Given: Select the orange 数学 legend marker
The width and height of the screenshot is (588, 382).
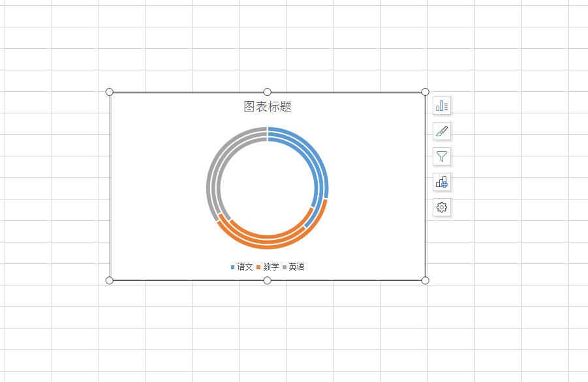Looking at the screenshot, I should 260,267.
